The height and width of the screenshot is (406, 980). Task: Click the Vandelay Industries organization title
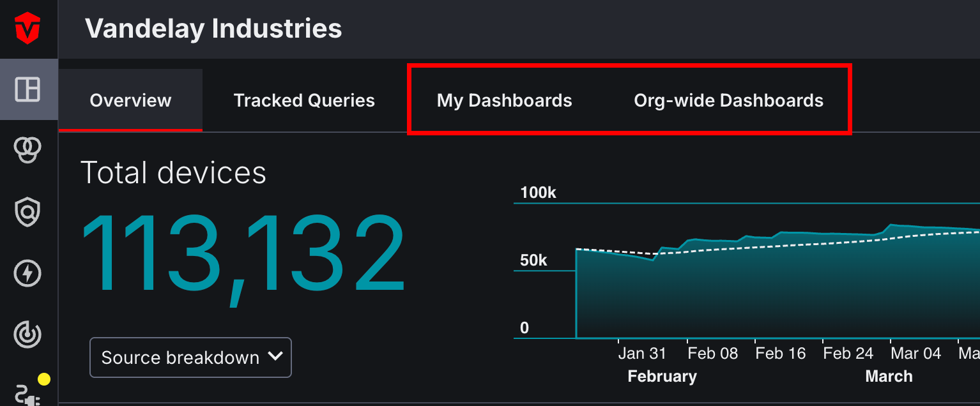pos(213,29)
